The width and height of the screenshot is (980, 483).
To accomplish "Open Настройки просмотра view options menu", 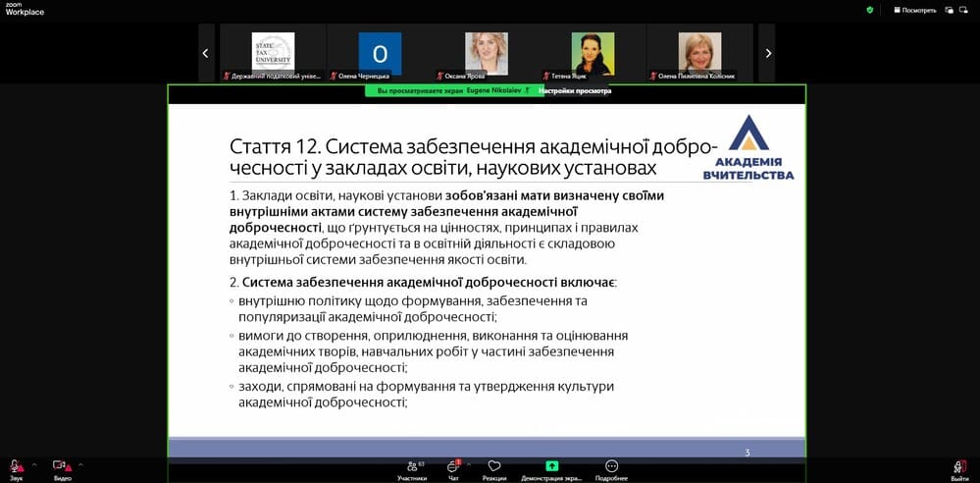I will tap(574, 91).
